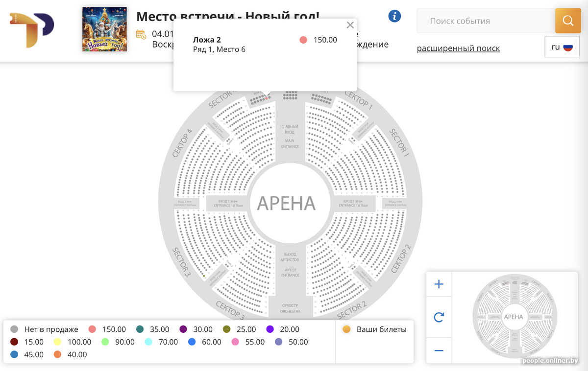Select the Нет в продаже legend item
This screenshot has width=588, height=371.
coord(15,329)
